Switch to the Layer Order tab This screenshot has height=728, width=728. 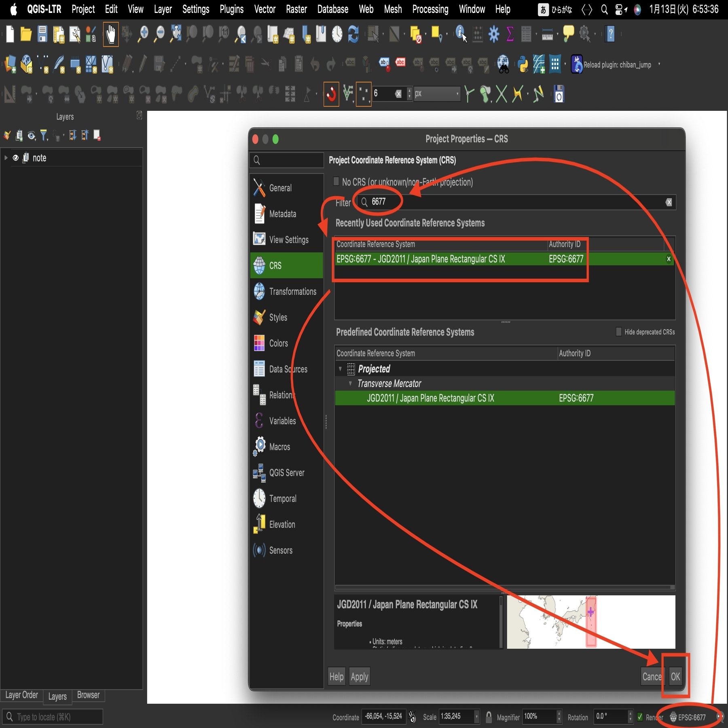21,695
